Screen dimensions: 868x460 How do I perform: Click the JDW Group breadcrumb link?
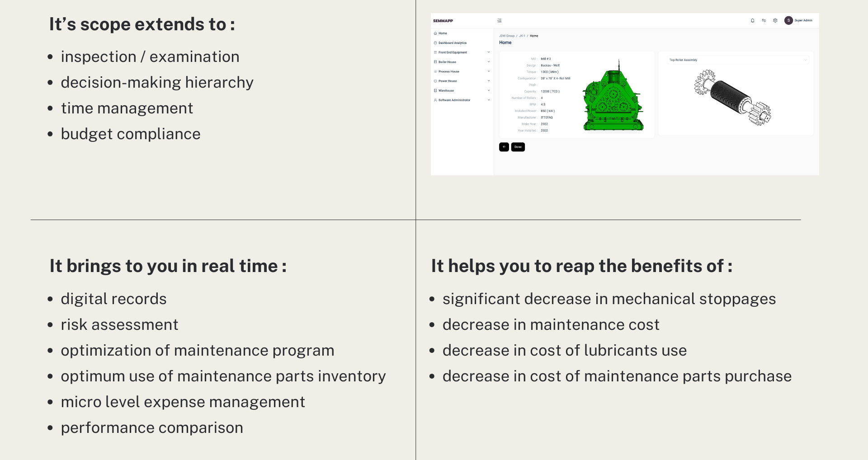point(507,36)
